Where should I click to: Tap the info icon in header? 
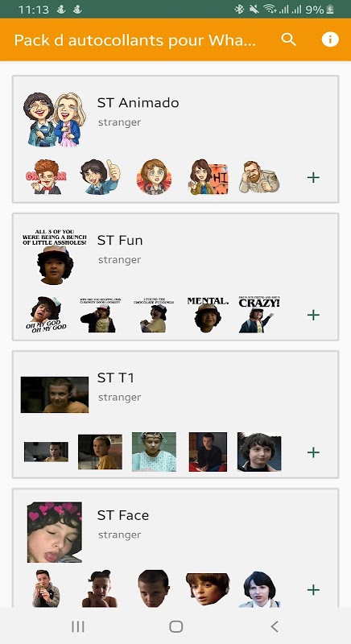coord(330,39)
